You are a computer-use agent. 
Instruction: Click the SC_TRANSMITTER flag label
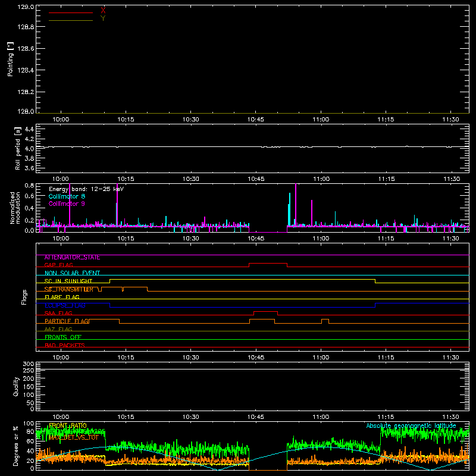pos(69,289)
